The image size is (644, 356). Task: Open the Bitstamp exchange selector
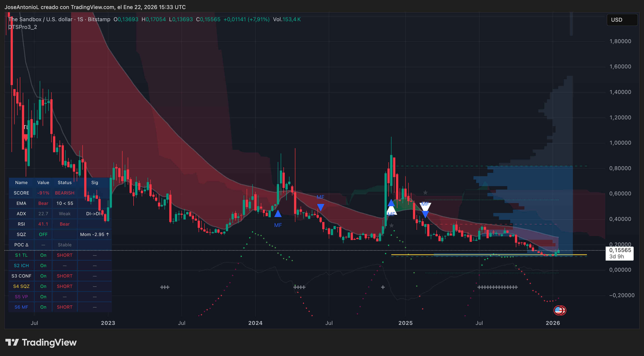click(x=99, y=19)
